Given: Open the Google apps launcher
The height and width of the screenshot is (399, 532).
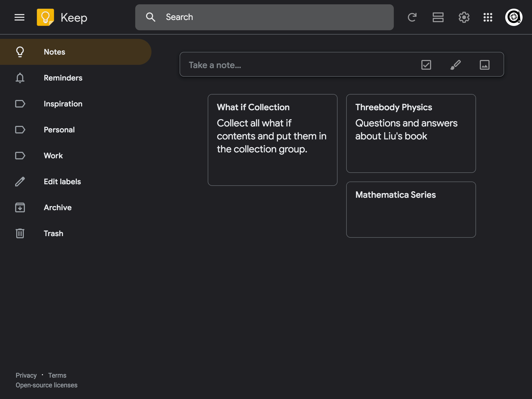Looking at the screenshot, I should coord(488,17).
